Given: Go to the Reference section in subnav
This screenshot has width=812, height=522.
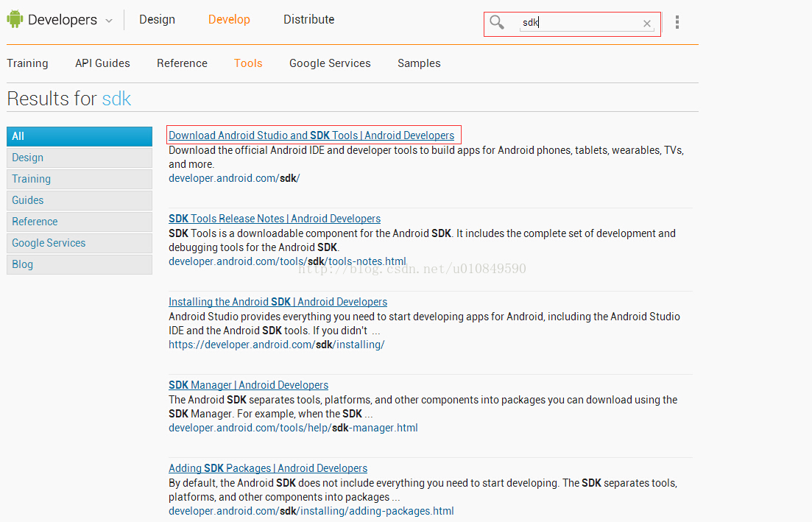Looking at the screenshot, I should 183,63.
